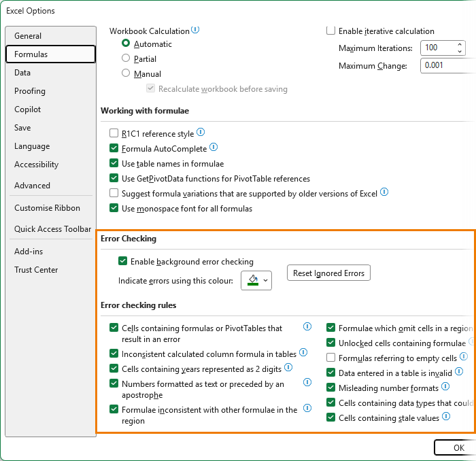
Task: Click info icon next to Workbook Calculation
Action: coord(195,30)
